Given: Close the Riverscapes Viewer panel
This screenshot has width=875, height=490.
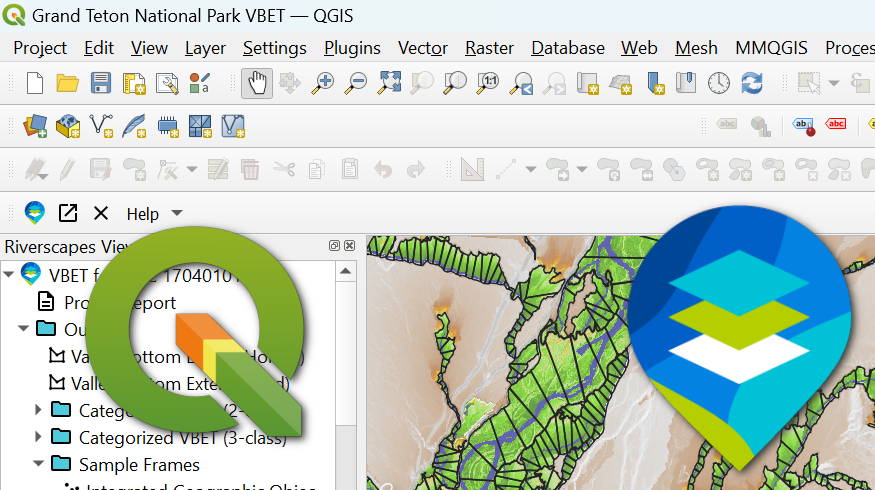Looking at the screenshot, I should tap(349, 246).
